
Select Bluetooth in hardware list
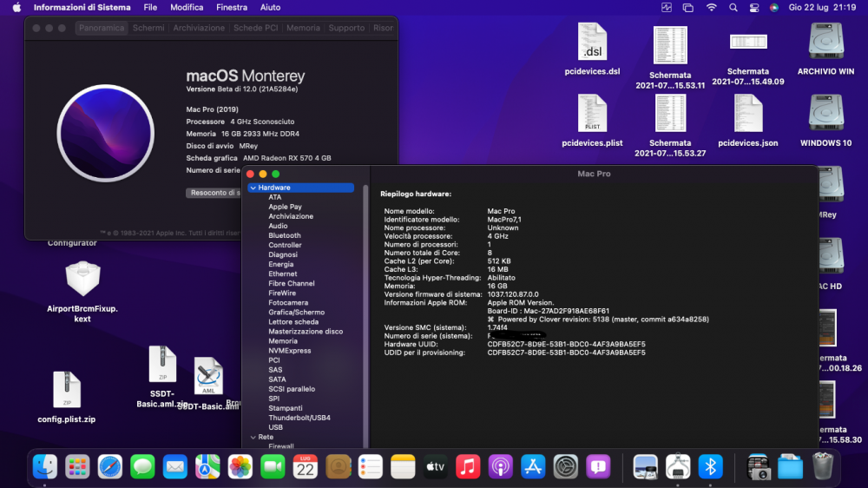285,235
